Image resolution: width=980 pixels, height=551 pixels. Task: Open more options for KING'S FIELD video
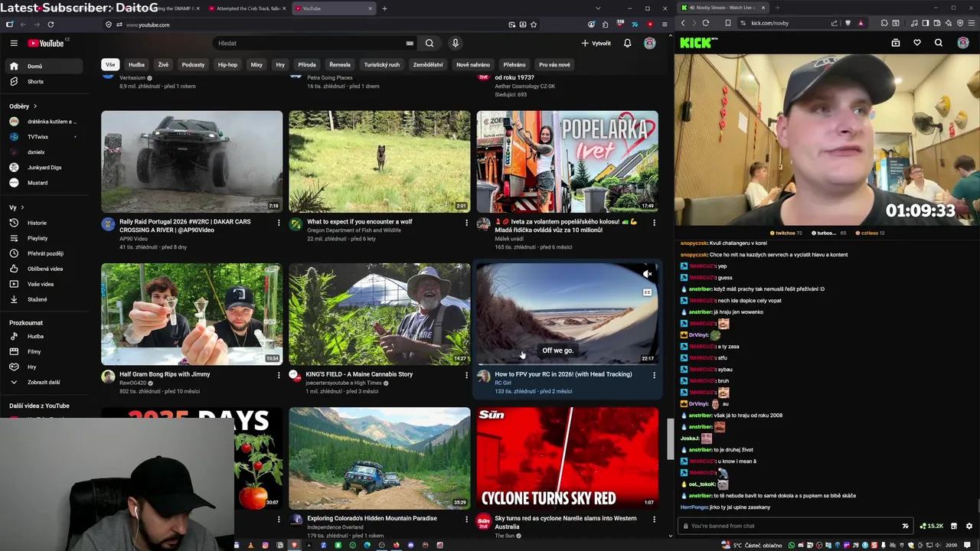pos(466,375)
